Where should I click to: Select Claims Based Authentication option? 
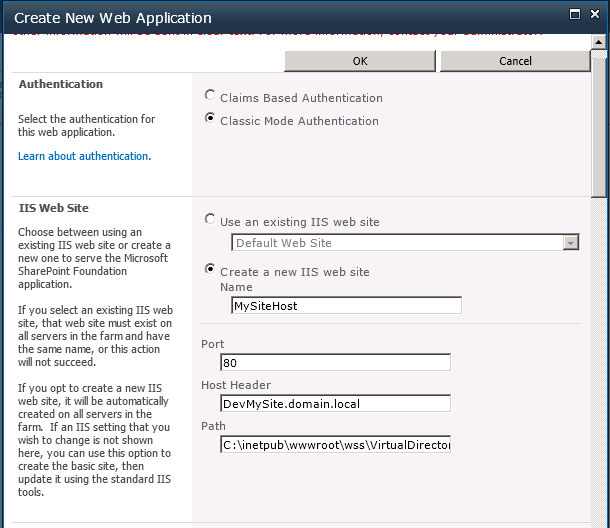210,97
